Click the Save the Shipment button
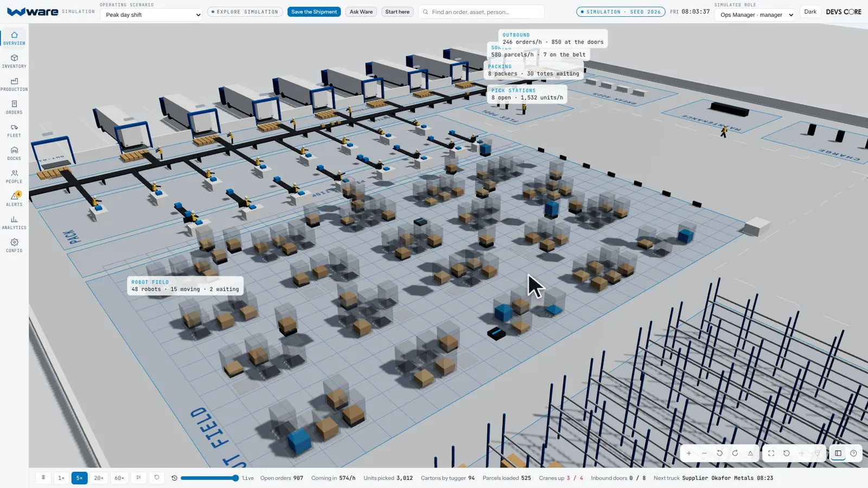This screenshot has width=868, height=488. (314, 12)
